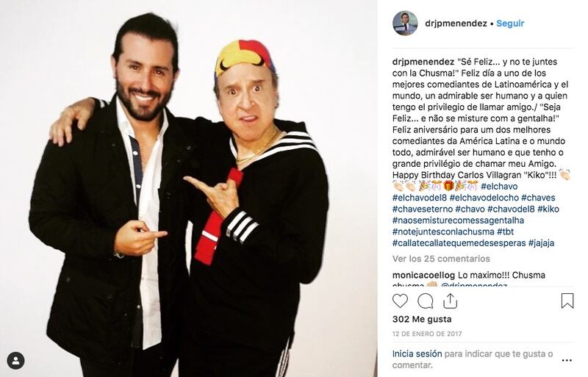Like the post with the heart icon
This screenshot has height=377, width=588.
point(400,301)
